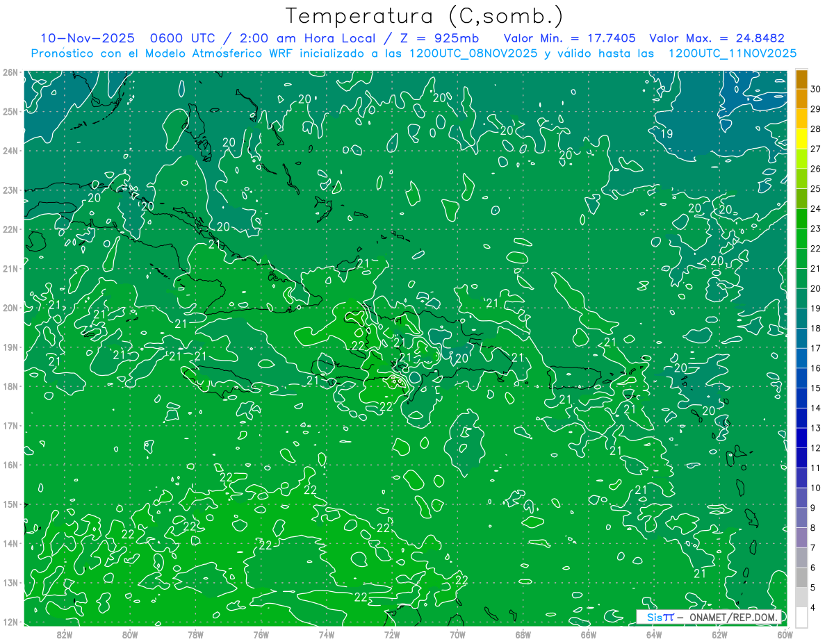The height and width of the screenshot is (644, 834).
Task: Click the "62W" longitude label
Action: point(719,634)
